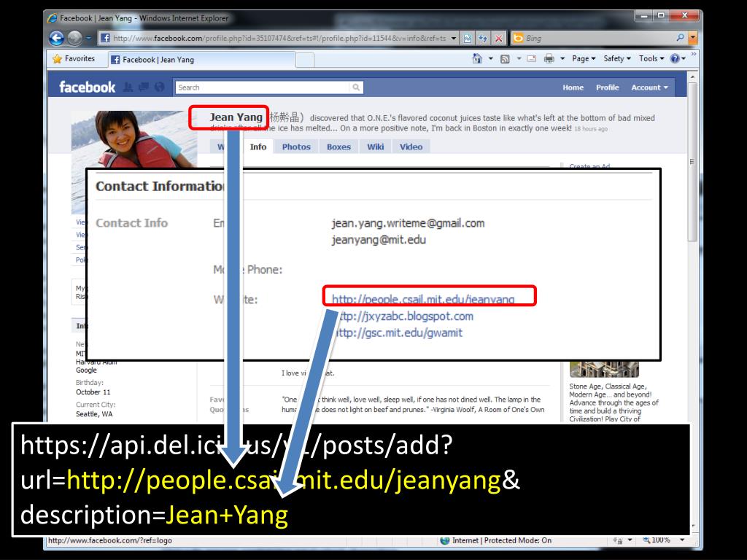Click the Bing magnifier search icon

pos(681,38)
